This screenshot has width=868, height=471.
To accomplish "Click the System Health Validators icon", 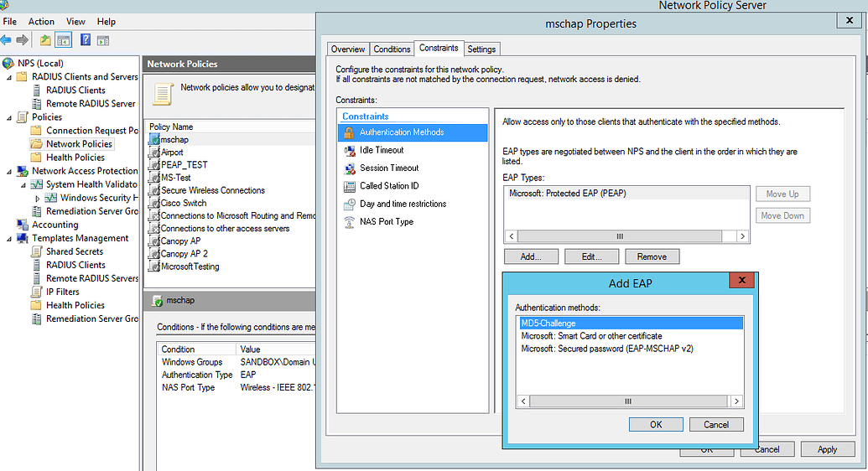I will pos(37,184).
